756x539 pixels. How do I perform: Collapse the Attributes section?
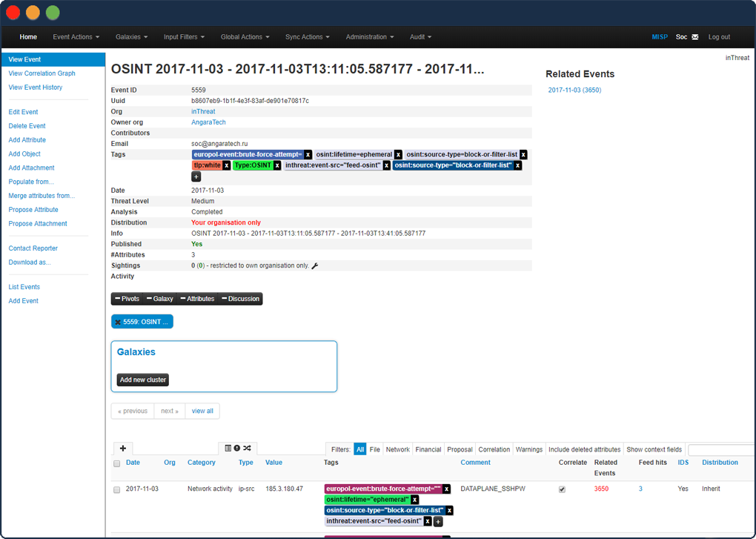197,299
